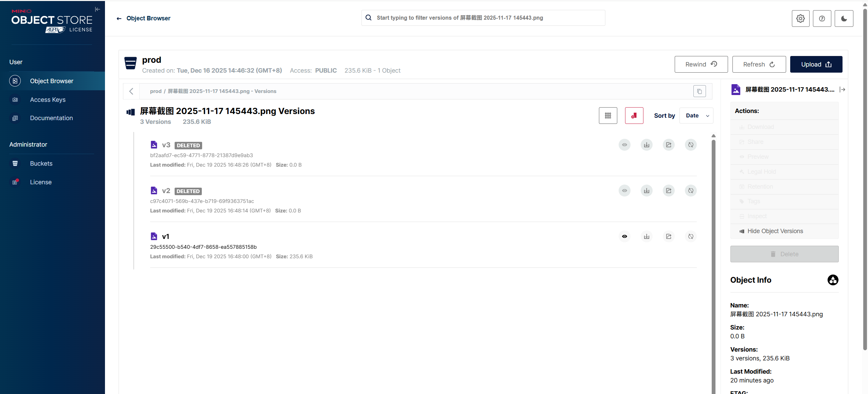Copy path with breadcrumb copy icon
This screenshot has height=394, width=868.
point(699,91)
